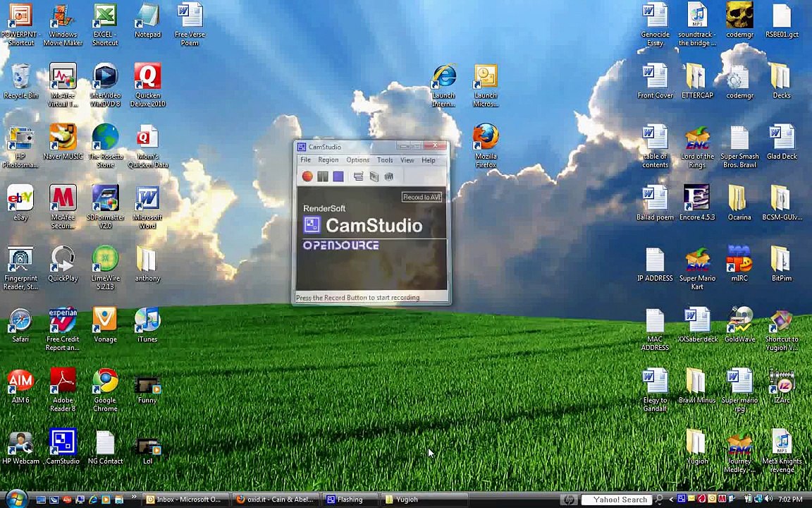Screen dimensions: 812x508
Task: Switch to Inbox - Microsoft Outlook taskbar button
Action: coord(185,500)
